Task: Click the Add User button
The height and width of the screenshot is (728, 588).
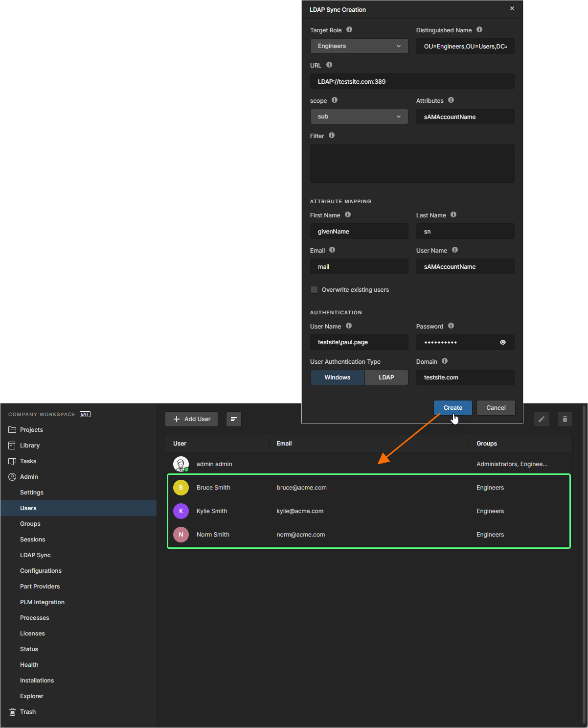Action: (x=191, y=419)
